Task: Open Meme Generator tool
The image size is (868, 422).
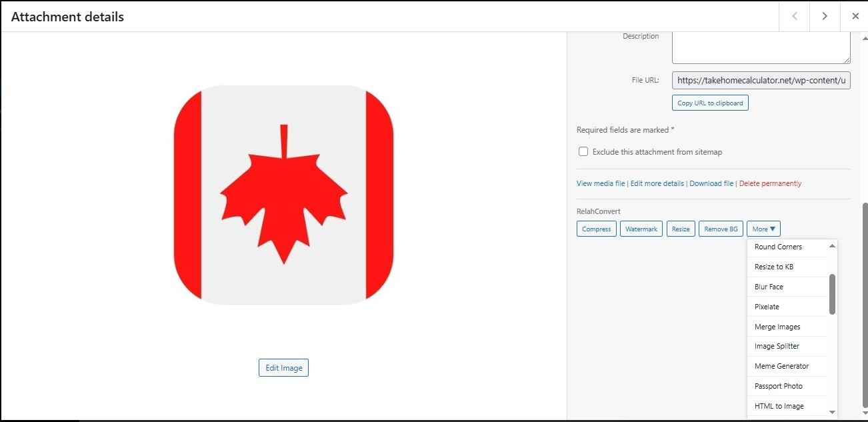Action: 787,366
